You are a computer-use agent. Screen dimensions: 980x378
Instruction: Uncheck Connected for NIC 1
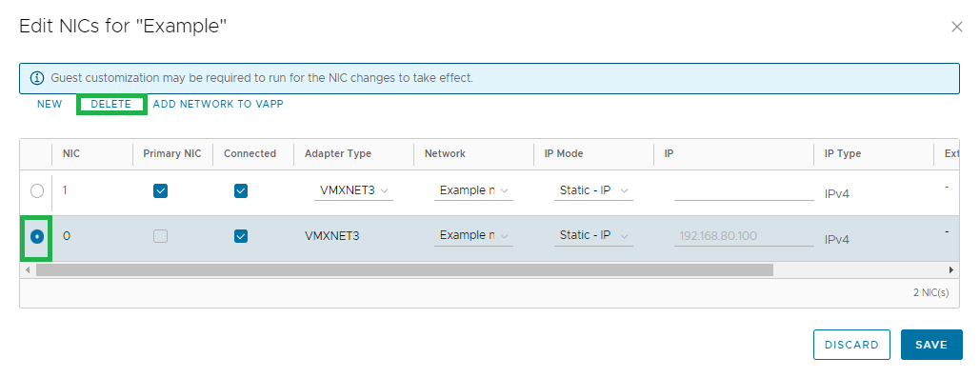pyautogui.click(x=241, y=191)
